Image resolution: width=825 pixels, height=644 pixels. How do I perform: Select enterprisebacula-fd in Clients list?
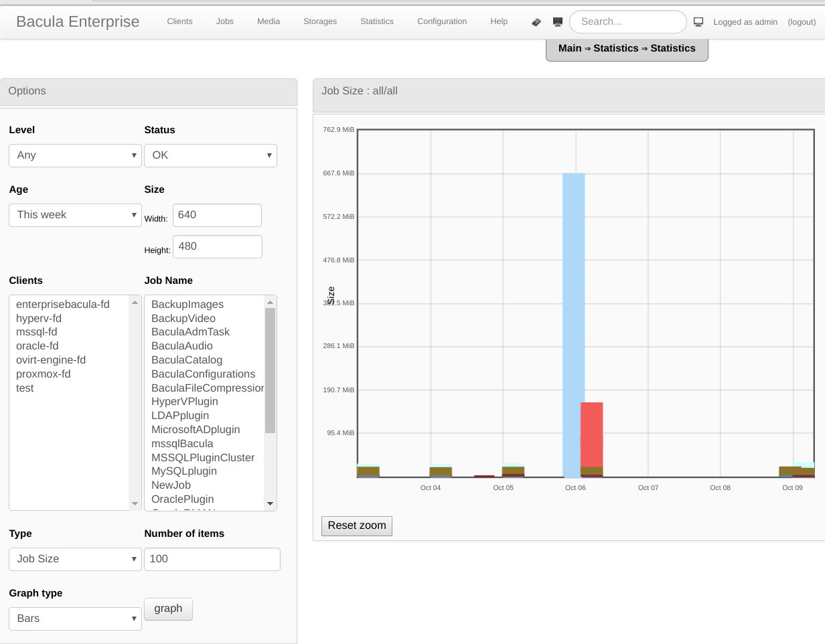(69, 305)
